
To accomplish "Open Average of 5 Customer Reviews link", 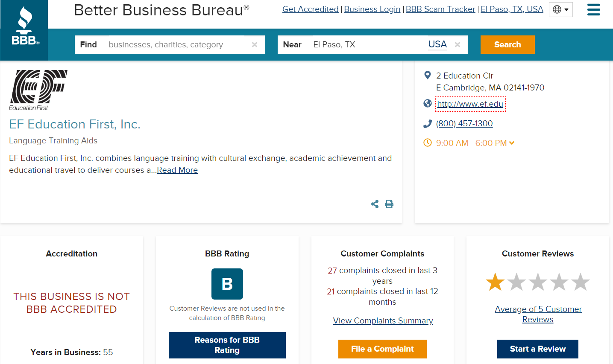I will click(538, 314).
